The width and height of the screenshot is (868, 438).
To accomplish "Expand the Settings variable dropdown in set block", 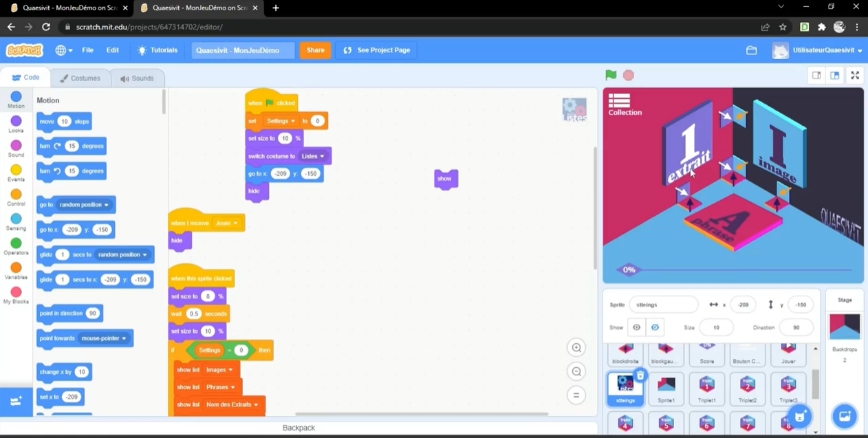I will pyautogui.click(x=281, y=121).
